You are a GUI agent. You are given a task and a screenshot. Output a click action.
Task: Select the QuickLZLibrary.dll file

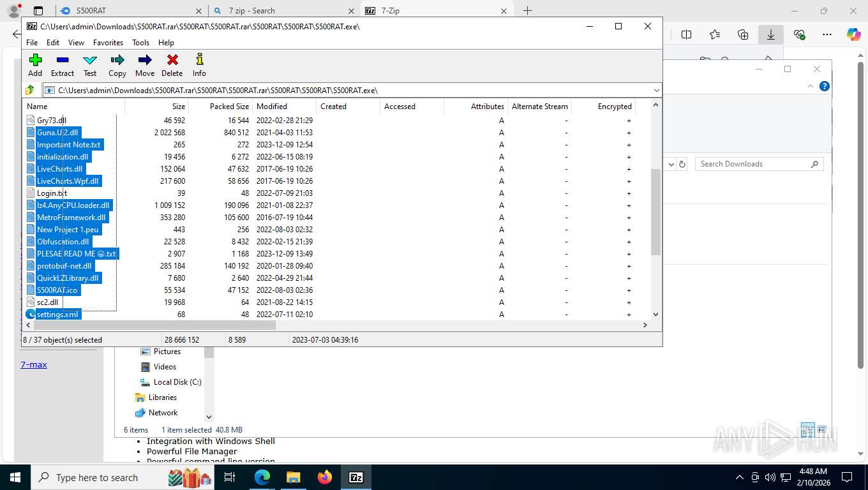(x=68, y=278)
